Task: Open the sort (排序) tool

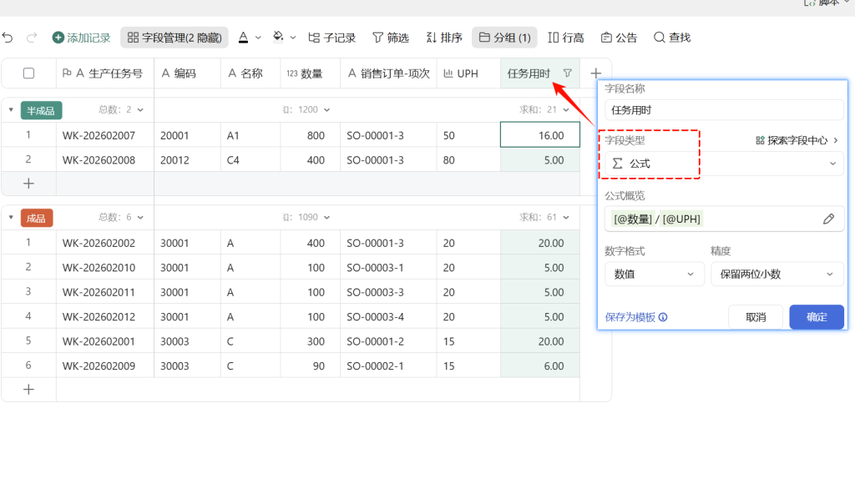Action: point(444,38)
